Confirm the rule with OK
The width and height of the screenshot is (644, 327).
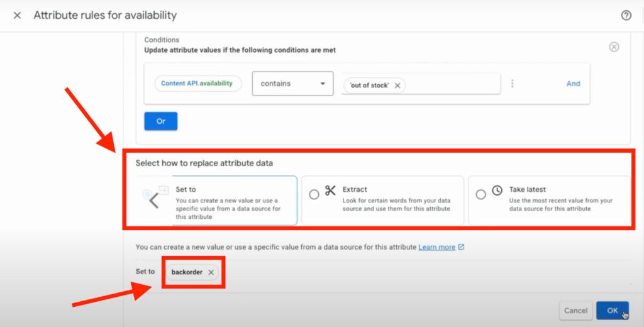[613, 311]
